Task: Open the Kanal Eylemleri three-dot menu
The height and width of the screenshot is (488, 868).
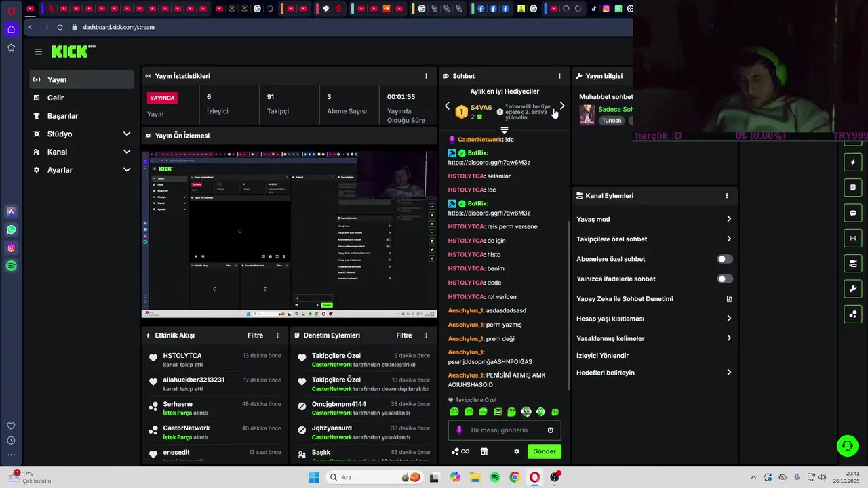Action: click(726, 196)
